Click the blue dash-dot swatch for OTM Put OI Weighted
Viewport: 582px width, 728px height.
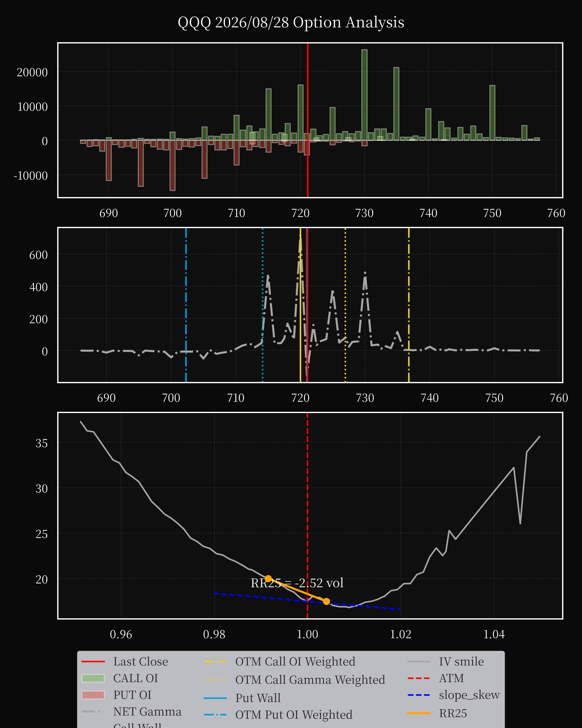215,715
